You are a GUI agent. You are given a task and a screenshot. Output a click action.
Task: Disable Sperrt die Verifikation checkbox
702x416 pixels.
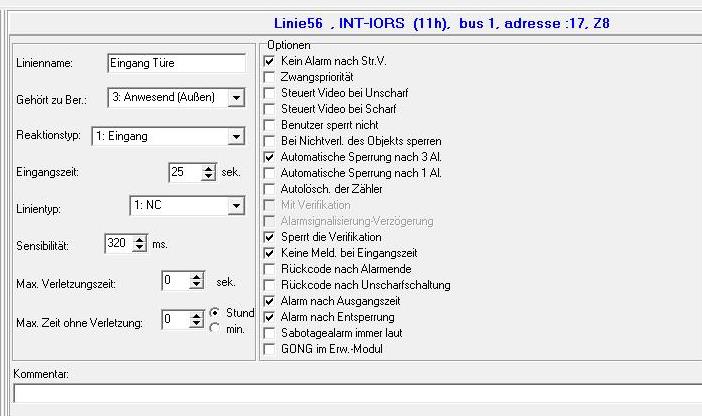tap(270, 237)
